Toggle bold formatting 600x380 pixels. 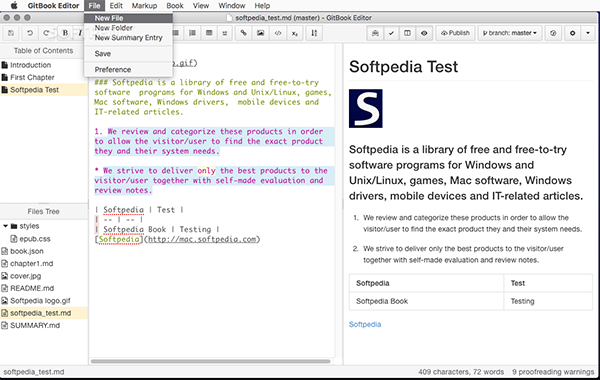[x=65, y=33]
